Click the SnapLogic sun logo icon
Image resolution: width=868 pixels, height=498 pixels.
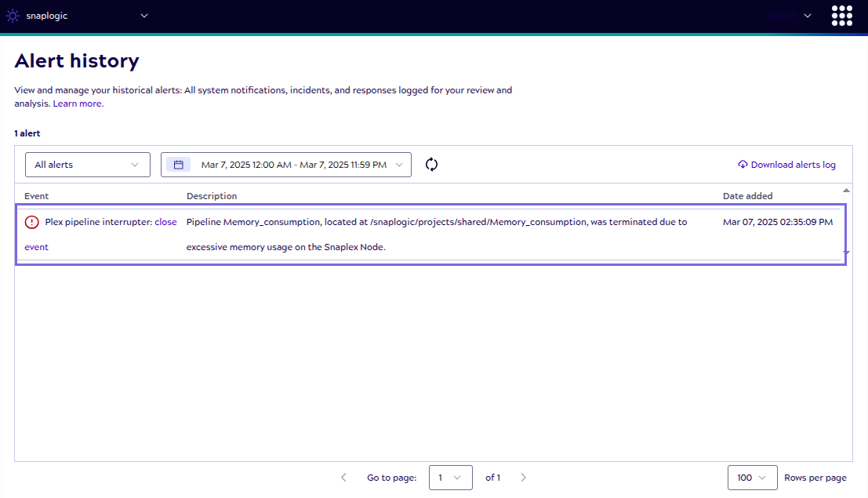(x=13, y=16)
